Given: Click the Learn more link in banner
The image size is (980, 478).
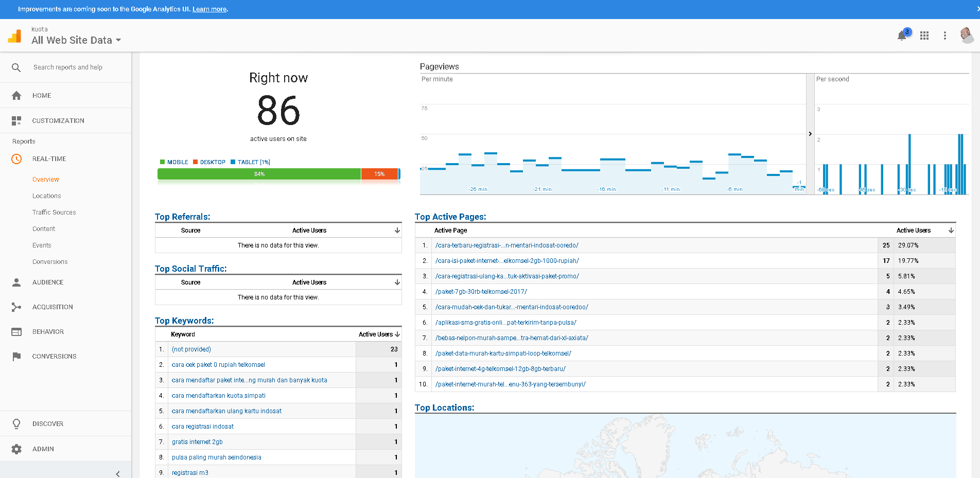Looking at the screenshot, I should [209, 9].
